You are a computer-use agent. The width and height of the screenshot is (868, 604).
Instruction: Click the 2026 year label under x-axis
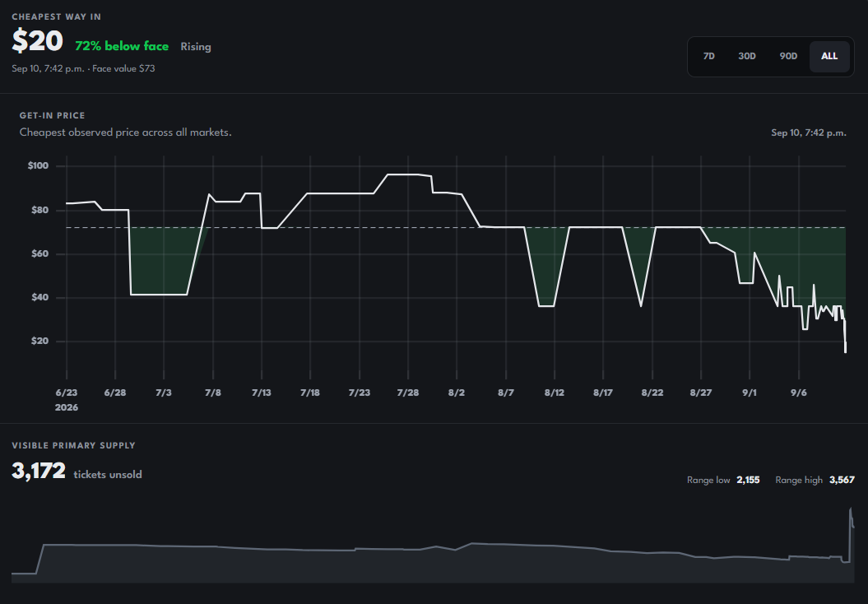click(x=67, y=407)
